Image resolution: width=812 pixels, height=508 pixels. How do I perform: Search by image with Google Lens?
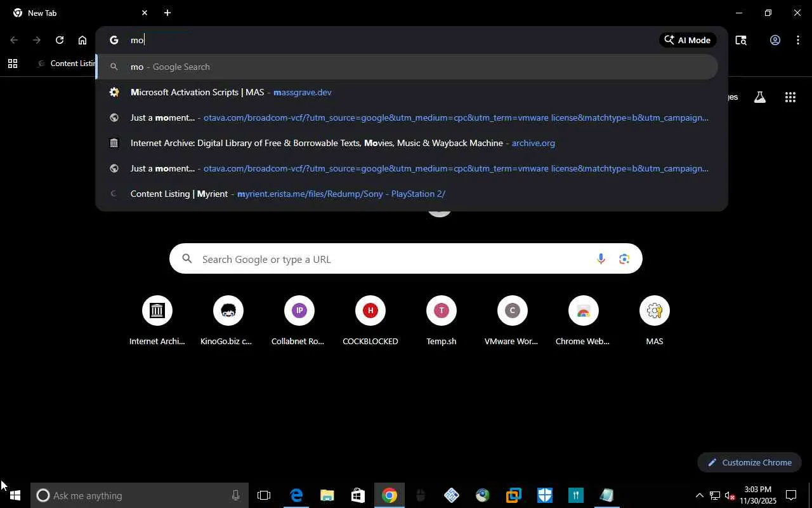coord(625,259)
